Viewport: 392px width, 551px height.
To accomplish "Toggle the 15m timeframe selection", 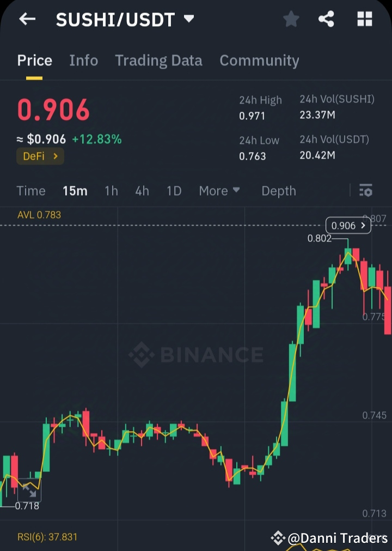I will (75, 191).
